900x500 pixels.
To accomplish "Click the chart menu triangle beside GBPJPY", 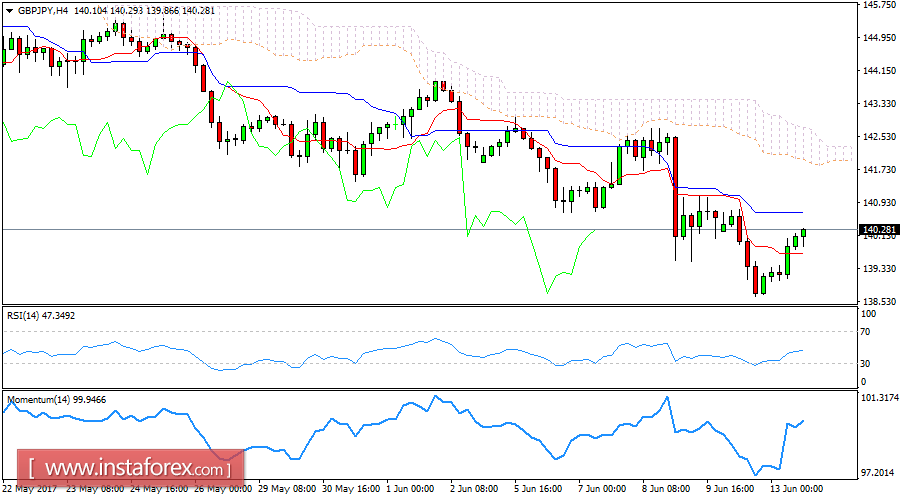I will (x=10, y=10).
